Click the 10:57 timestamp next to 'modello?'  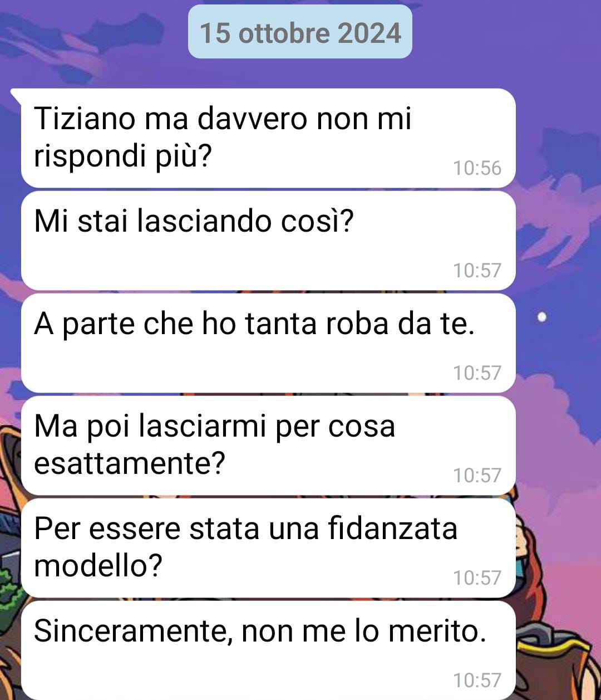tap(477, 578)
